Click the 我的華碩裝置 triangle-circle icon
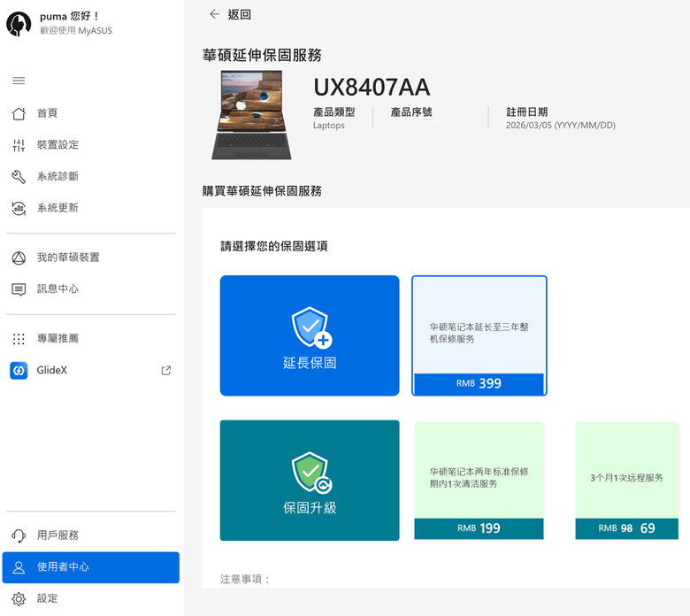The image size is (690, 616). click(19, 258)
